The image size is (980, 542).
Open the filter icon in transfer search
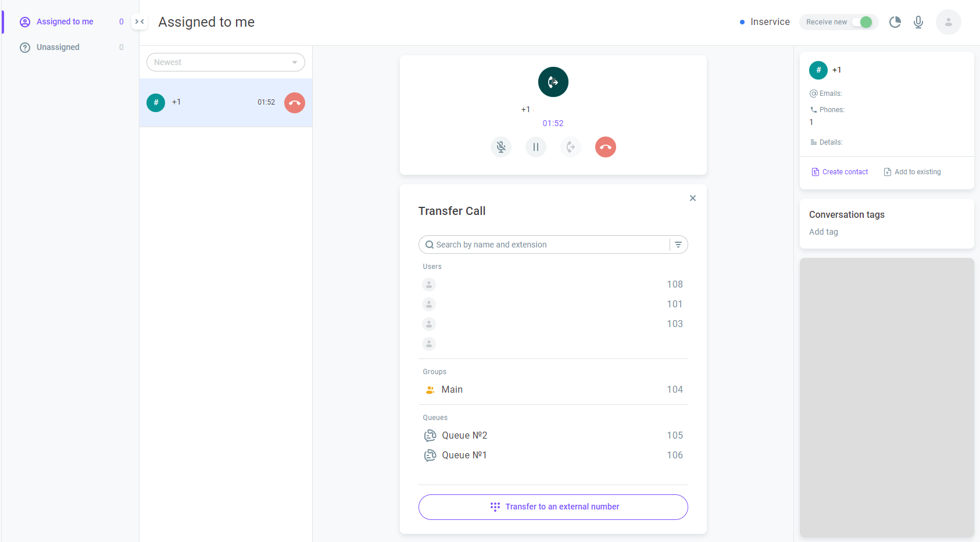(x=678, y=245)
